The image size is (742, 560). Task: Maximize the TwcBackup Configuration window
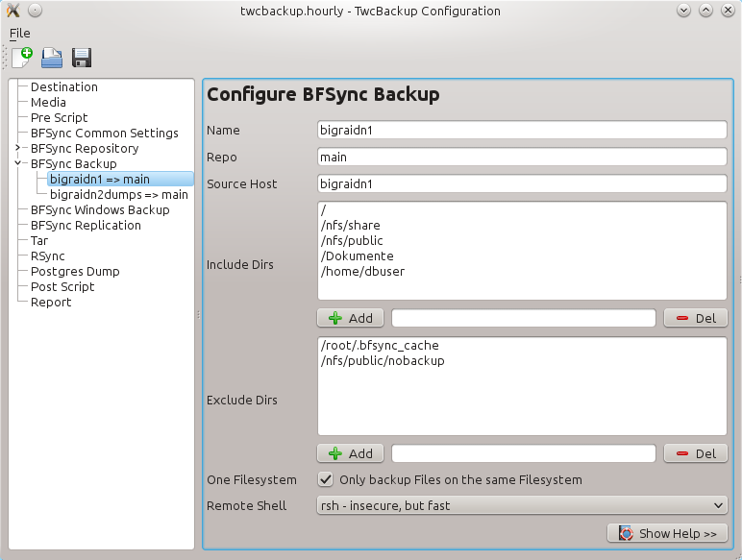point(705,11)
